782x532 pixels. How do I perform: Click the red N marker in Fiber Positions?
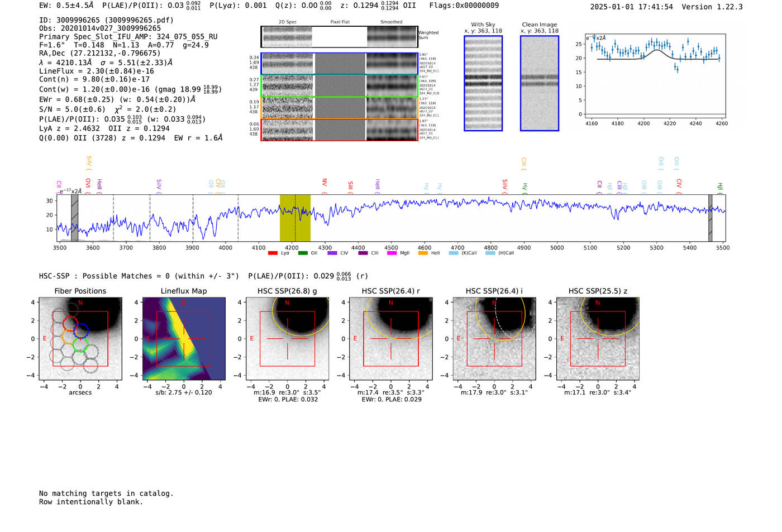80,303
